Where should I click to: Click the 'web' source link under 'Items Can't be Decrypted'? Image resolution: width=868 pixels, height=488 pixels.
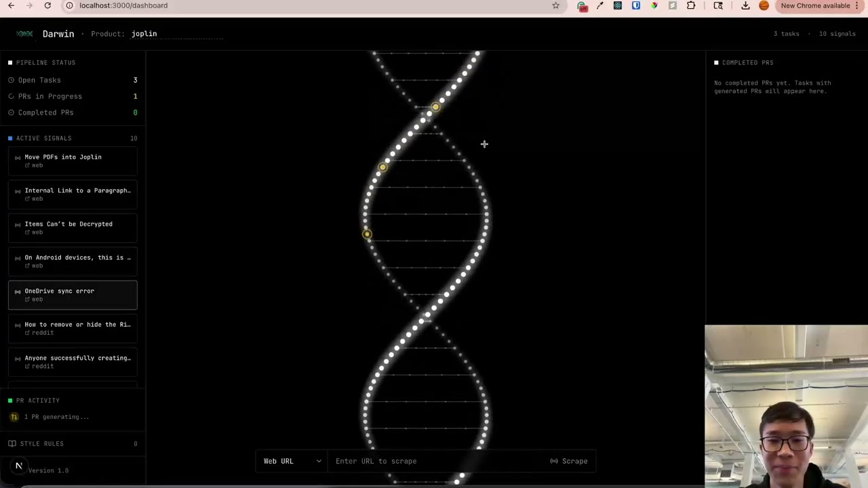point(34,232)
